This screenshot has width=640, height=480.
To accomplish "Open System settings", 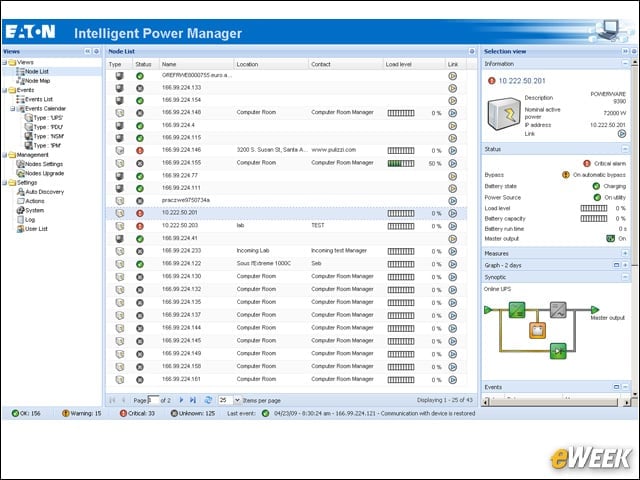I will click(x=34, y=211).
